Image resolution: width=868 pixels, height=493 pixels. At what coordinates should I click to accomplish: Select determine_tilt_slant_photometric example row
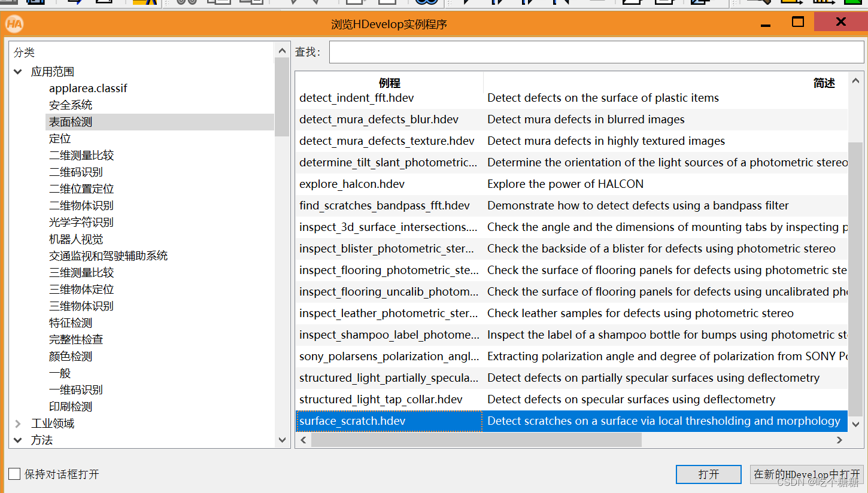389,163
